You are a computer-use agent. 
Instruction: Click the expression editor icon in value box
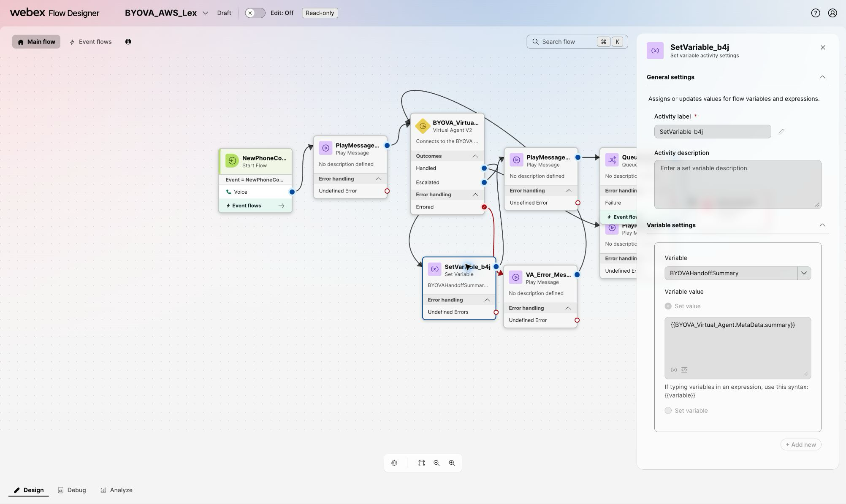click(x=684, y=370)
